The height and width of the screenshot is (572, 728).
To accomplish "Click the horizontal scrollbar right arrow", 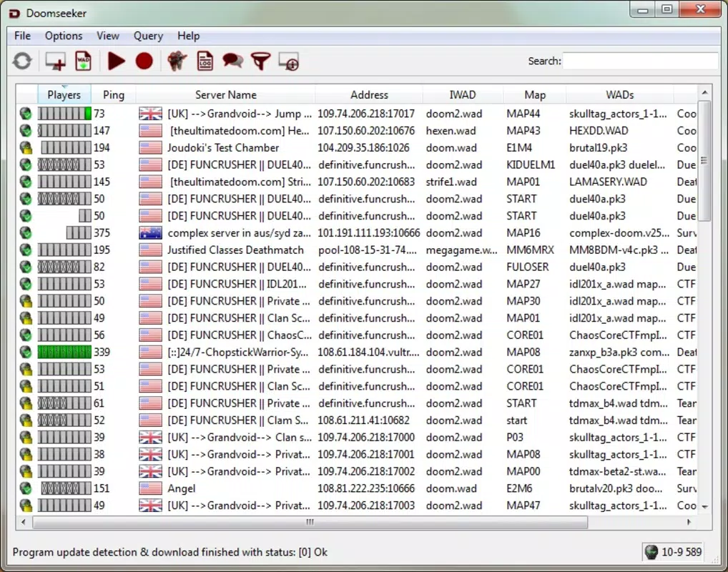I will (689, 523).
